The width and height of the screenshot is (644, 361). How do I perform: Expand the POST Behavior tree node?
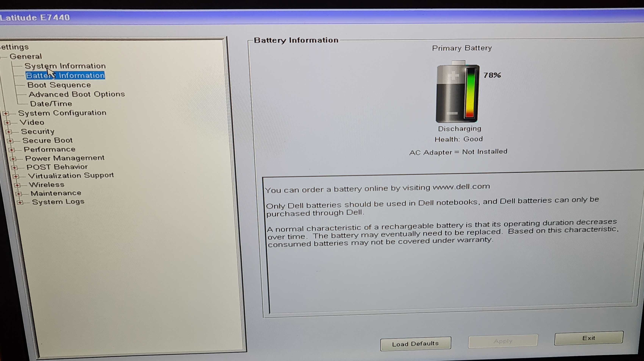15,168
